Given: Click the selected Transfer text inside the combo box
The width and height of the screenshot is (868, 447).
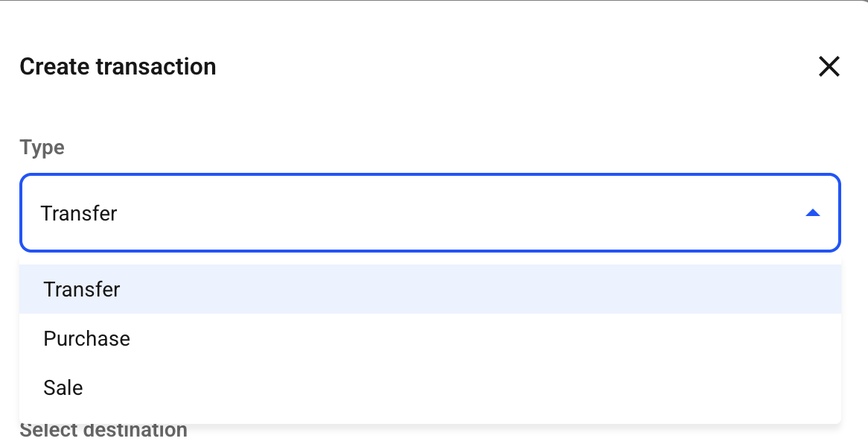Looking at the screenshot, I should click(x=79, y=213).
